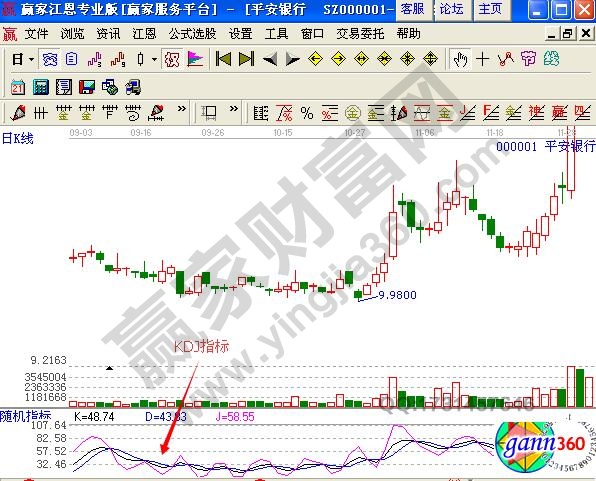Click the yellow diamond left-arrow icon
Screen dimensions: 596x481
click(x=315, y=59)
